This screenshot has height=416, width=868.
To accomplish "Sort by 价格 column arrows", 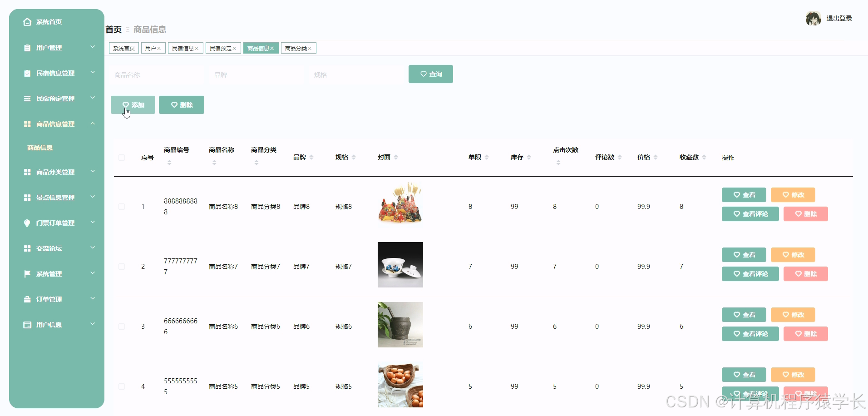I will 656,157.
